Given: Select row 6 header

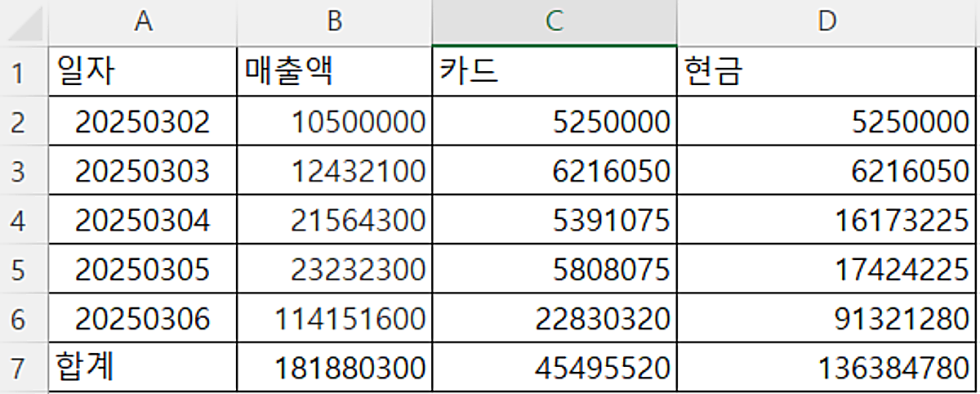Looking at the screenshot, I should point(24,317).
